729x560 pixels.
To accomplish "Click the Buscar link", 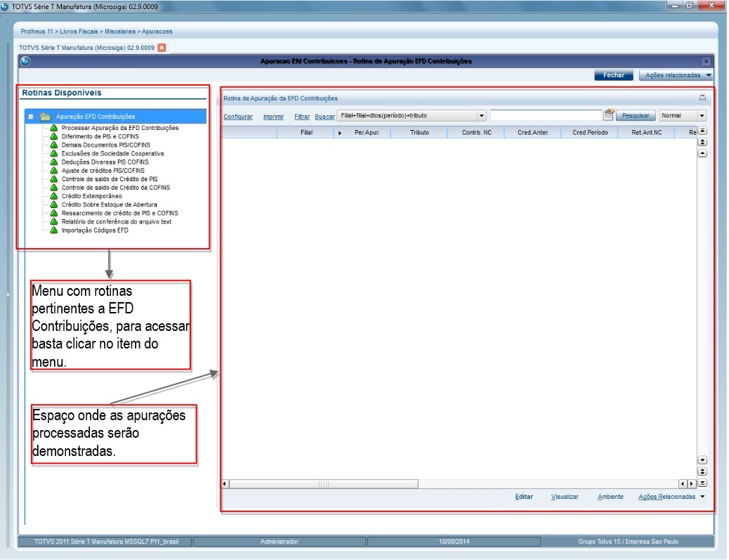I will coord(324,117).
